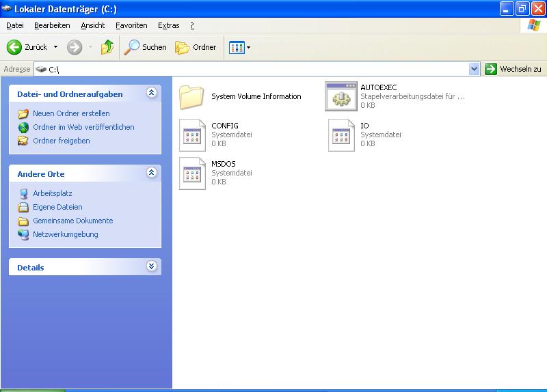The image size is (547, 392).
Task: Click the MSDOS file name
Action: click(x=224, y=164)
